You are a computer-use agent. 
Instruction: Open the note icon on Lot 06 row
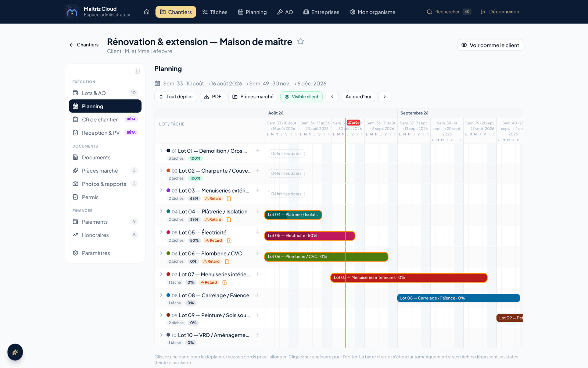227,262
